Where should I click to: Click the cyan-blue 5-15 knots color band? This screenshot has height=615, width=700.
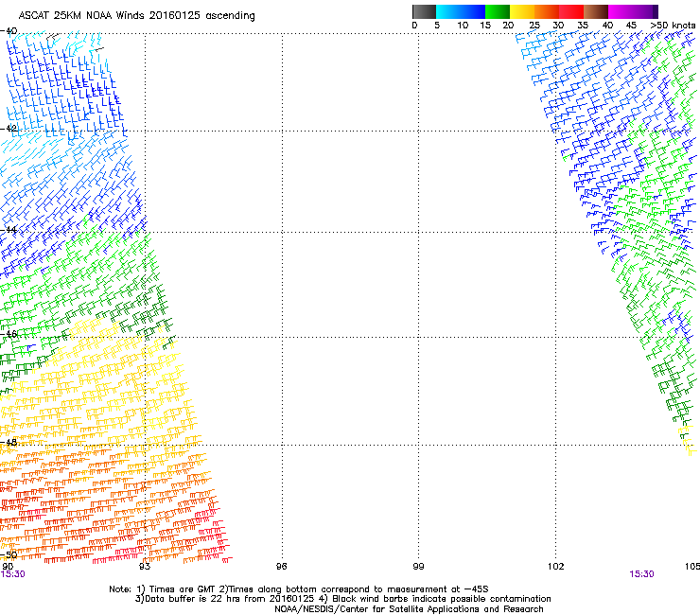461,11
